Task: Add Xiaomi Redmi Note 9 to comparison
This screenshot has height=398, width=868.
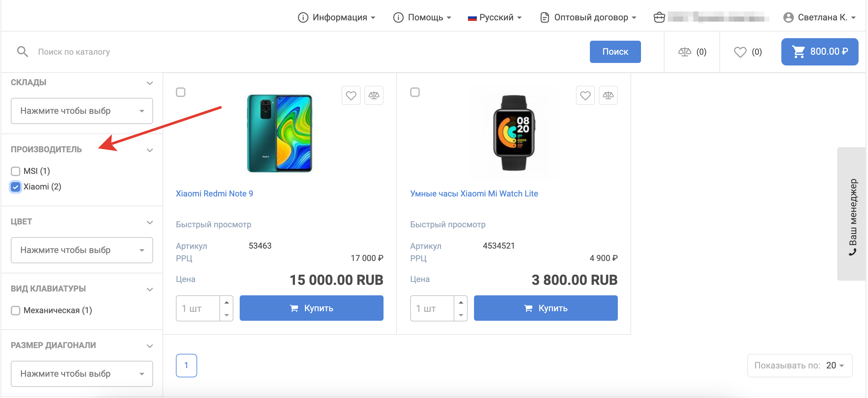Action: click(x=374, y=96)
